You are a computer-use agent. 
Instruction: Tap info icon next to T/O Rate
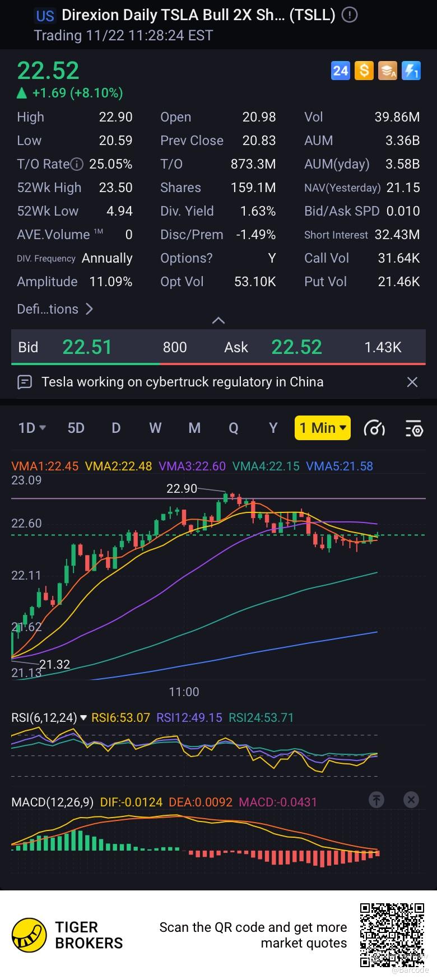coord(77,164)
